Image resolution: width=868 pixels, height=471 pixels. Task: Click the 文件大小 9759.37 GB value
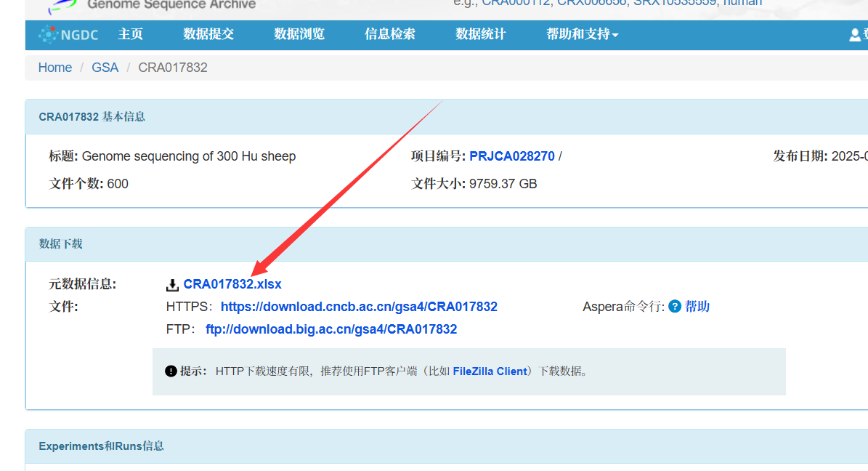click(503, 184)
